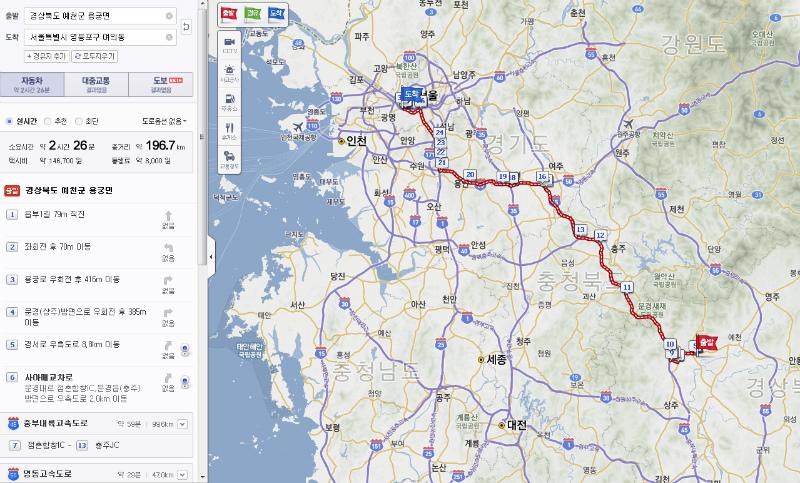Viewport: 800px width, 483px height.
Task: Click the red 출발 (start) flag icon
Action: click(x=229, y=13)
